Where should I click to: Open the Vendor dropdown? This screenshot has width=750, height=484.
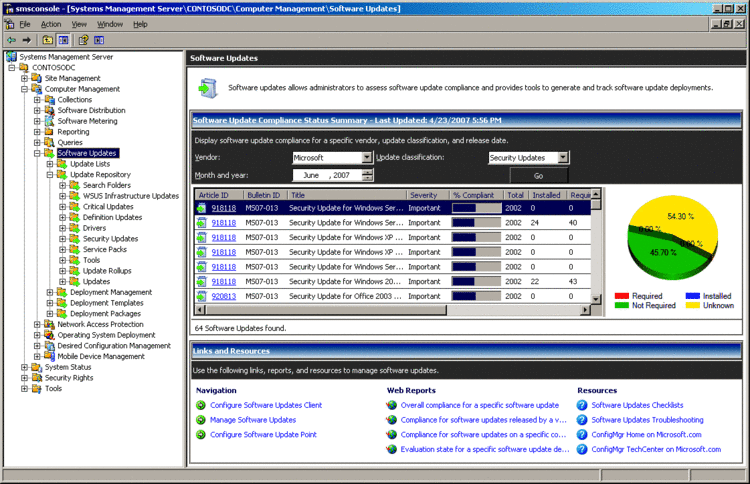(367, 157)
